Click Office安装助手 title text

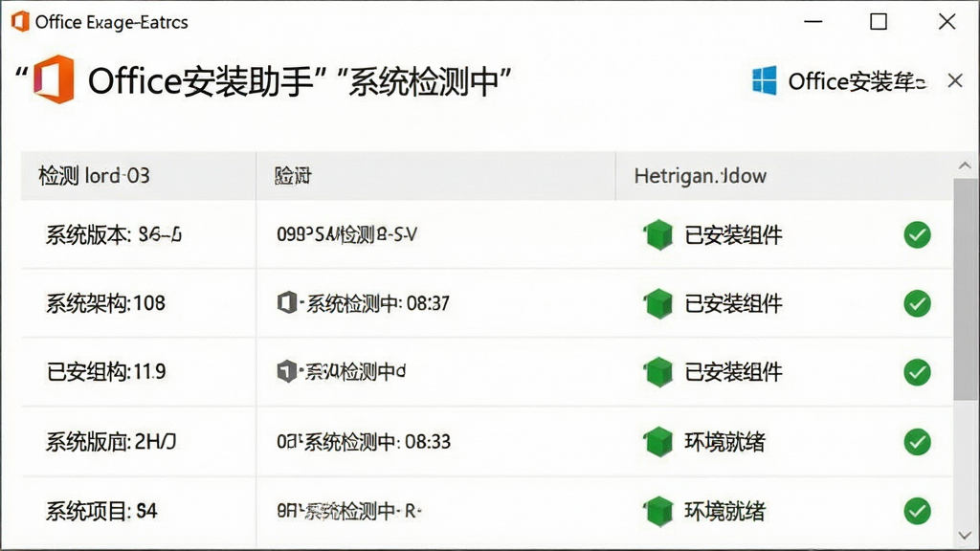201,81
